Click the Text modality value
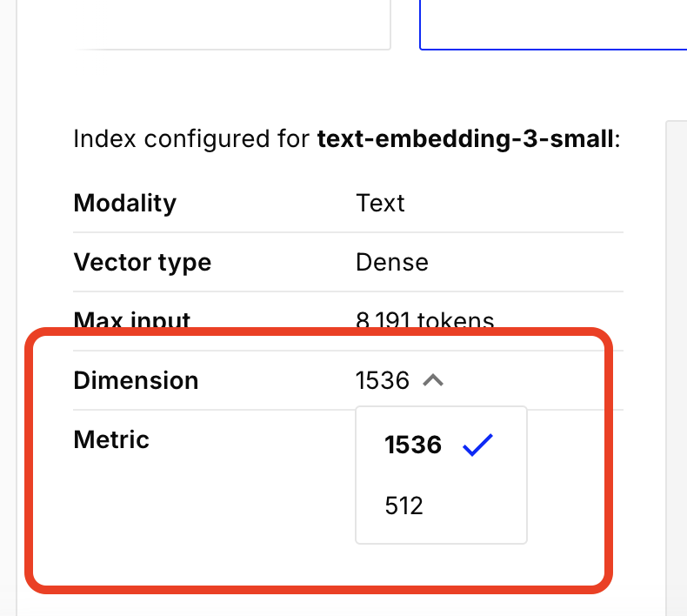 380,203
